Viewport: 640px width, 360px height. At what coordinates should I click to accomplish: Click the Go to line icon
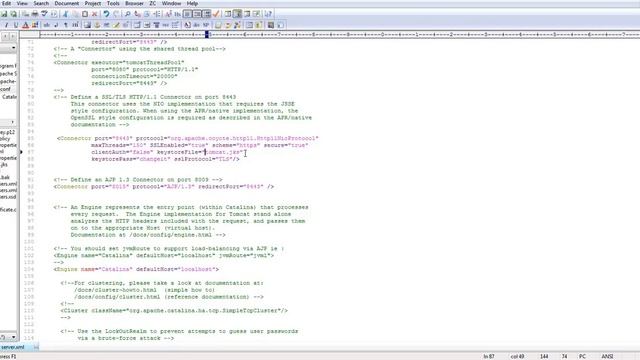point(157,14)
